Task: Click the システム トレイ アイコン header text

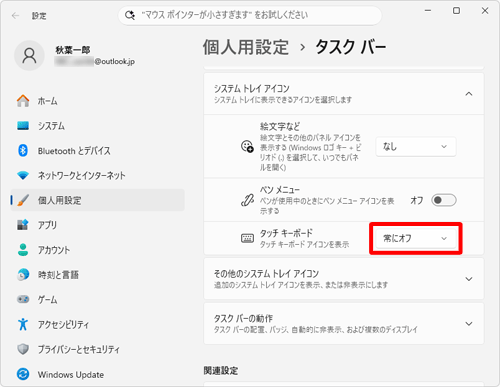Action: click(252, 88)
